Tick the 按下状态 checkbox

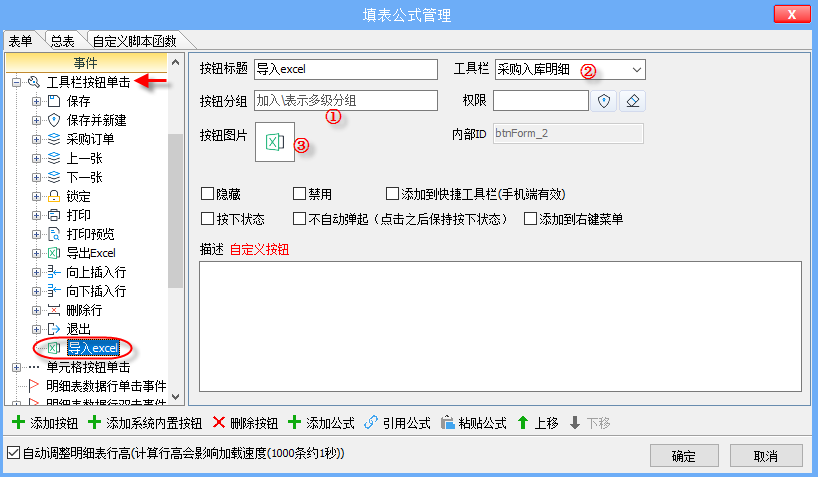[x=208, y=218]
